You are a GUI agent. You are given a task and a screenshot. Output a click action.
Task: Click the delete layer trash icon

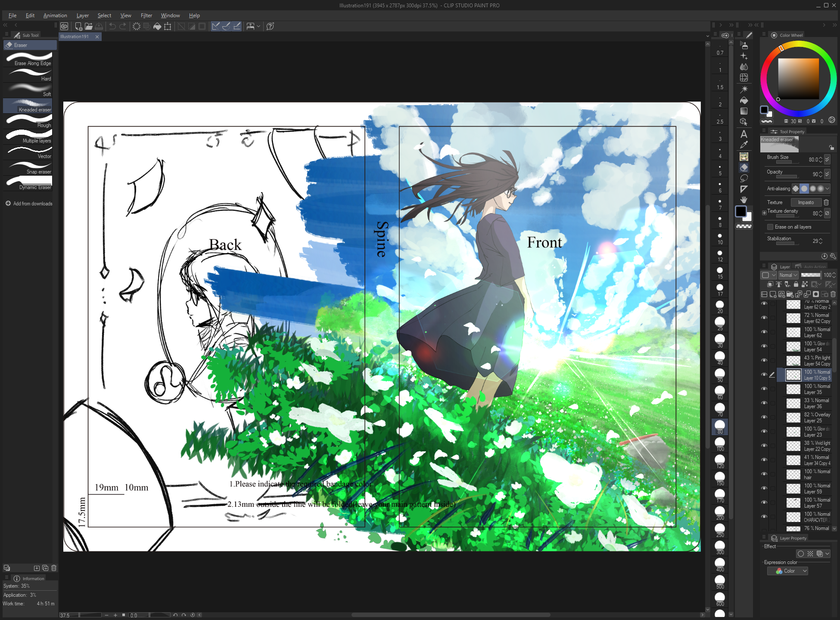(833, 294)
